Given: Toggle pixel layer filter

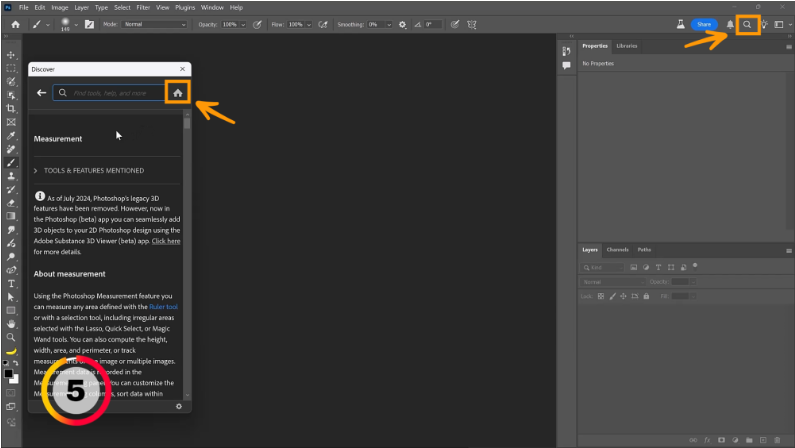Looking at the screenshot, I should pos(634,267).
